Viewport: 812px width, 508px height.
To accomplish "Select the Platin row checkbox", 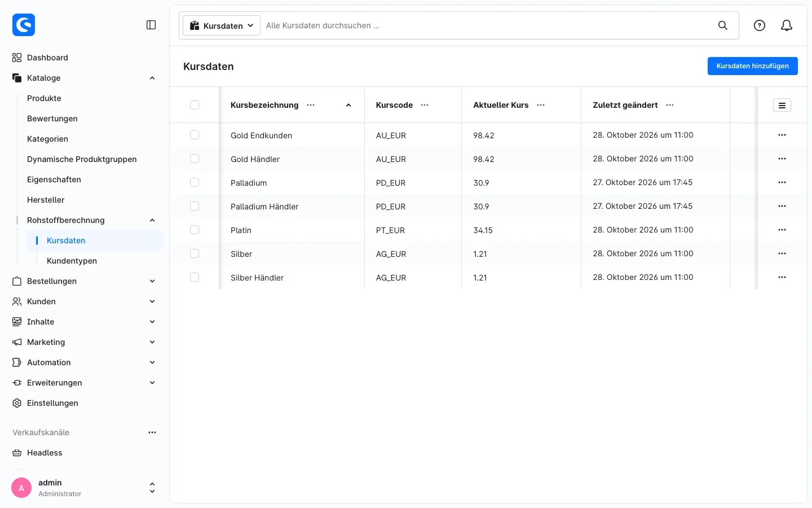I will [x=195, y=230].
